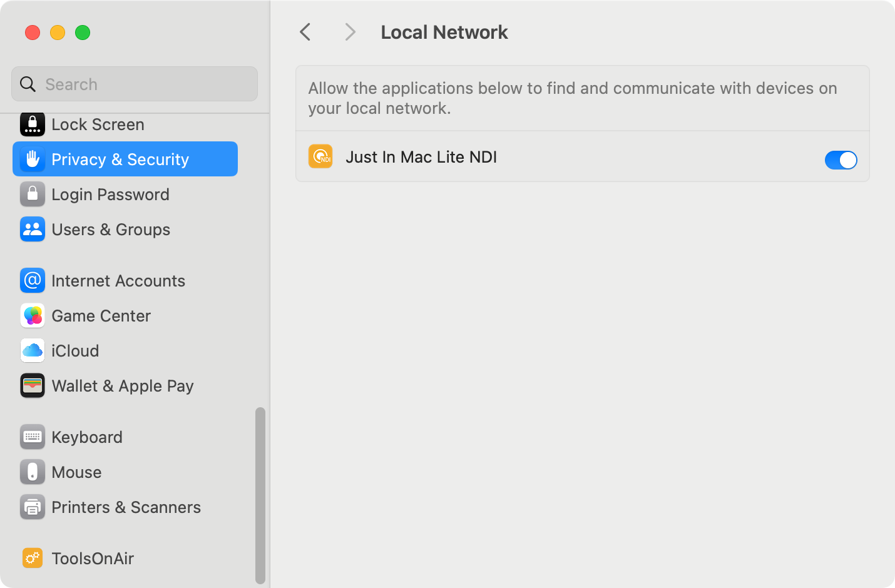Click the Just In Mac Lite NDI app icon

pyautogui.click(x=320, y=156)
